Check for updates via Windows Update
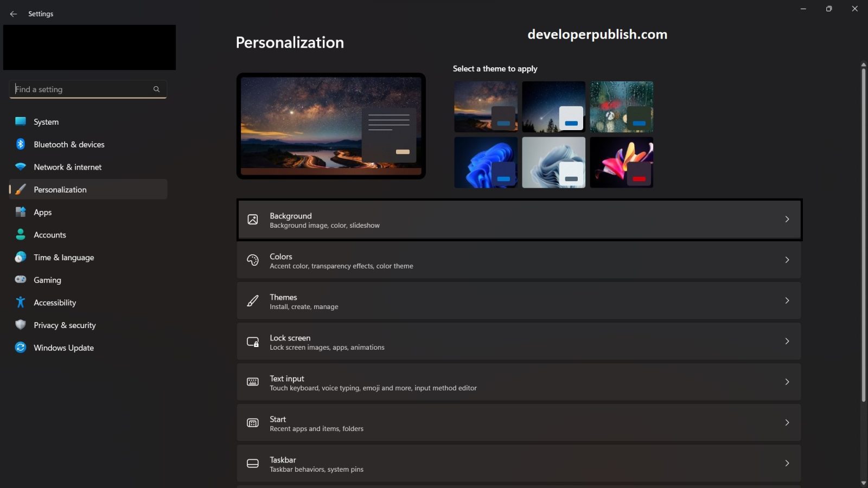 pyautogui.click(x=63, y=348)
